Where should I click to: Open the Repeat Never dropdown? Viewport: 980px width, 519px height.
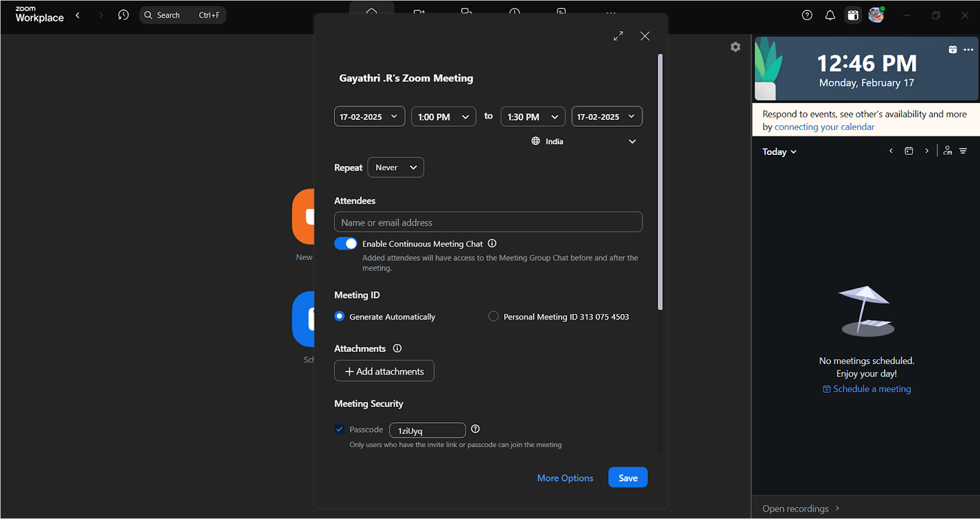tap(396, 168)
